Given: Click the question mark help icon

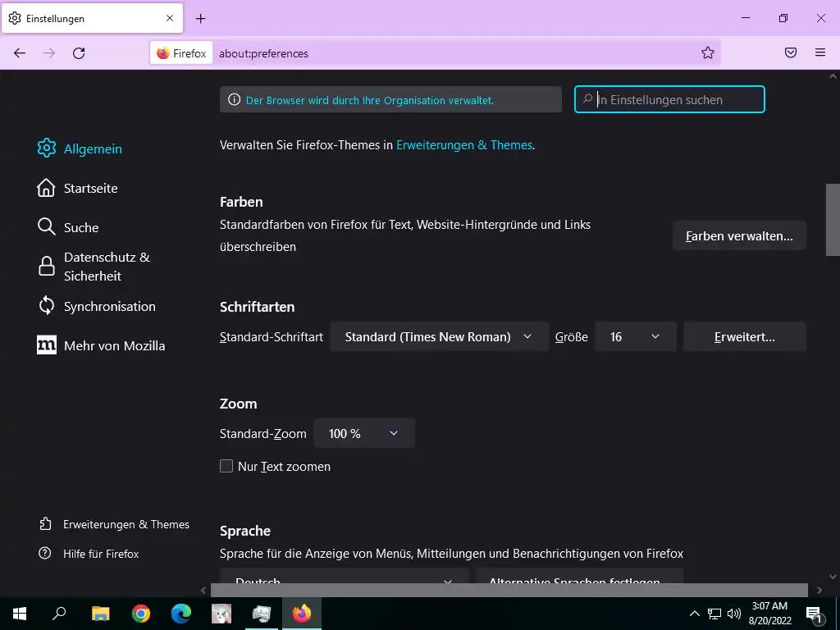Looking at the screenshot, I should (45, 553).
